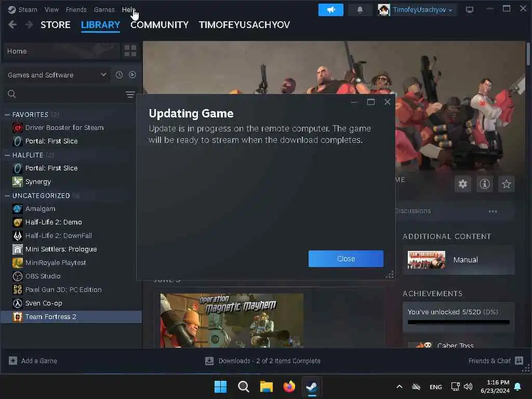The image size is (532, 399).
Task: Open the Help menu
Action: click(129, 9)
